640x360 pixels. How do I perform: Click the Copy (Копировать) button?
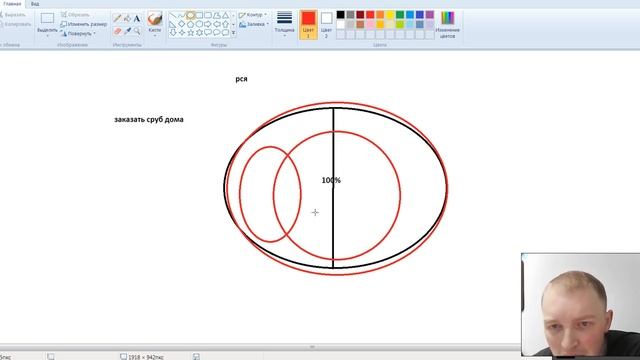(x=15, y=24)
